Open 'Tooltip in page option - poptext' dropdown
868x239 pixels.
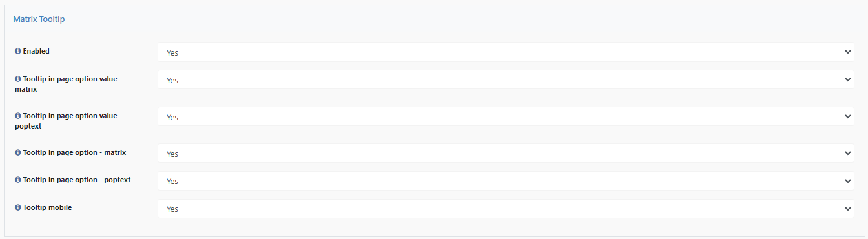(506, 181)
